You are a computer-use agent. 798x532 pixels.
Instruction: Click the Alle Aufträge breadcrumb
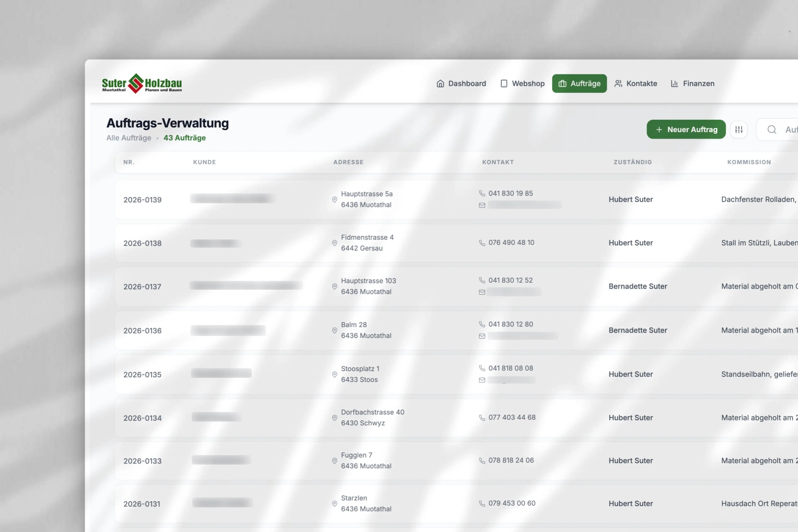coord(129,138)
